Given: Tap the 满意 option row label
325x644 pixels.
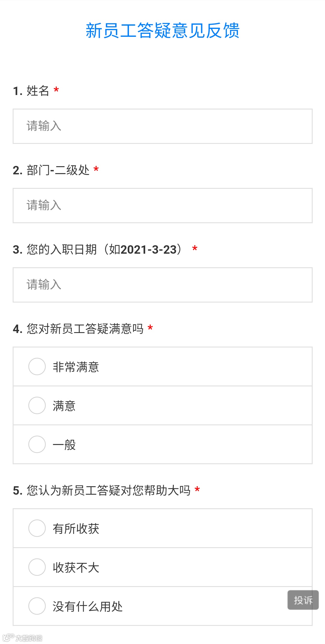Looking at the screenshot, I should [x=64, y=406].
